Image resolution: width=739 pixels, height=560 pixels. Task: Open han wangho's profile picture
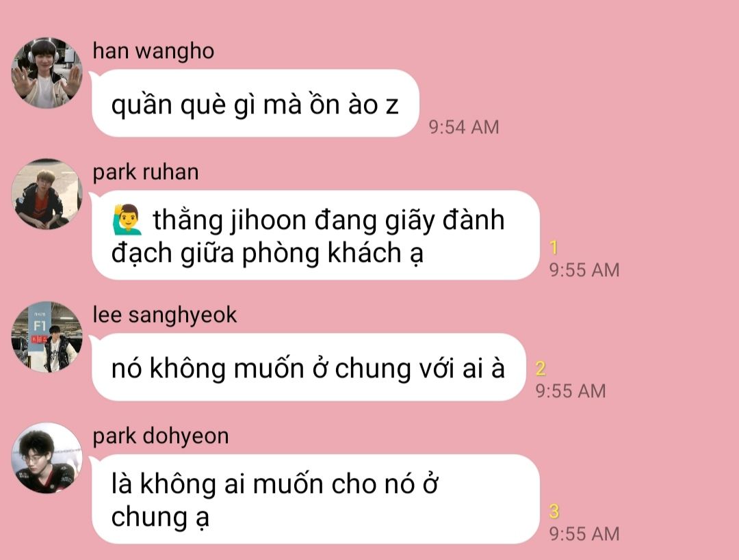point(47,73)
